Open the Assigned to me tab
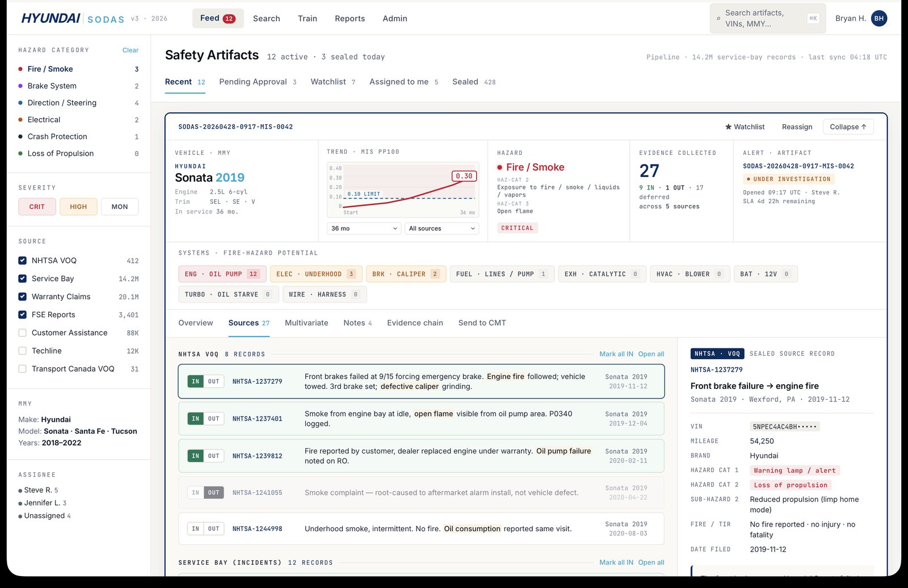908x588 pixels. (404, 82)
